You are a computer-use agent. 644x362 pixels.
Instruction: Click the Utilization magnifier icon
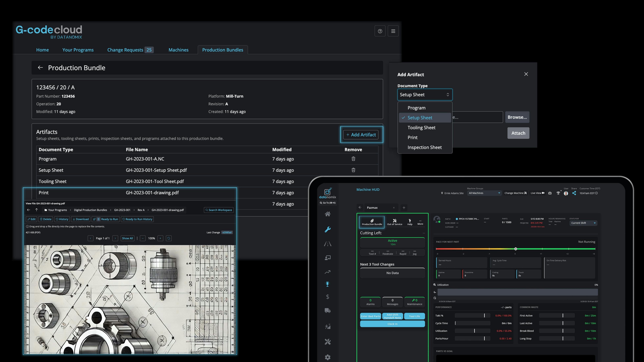click(434, 285)
